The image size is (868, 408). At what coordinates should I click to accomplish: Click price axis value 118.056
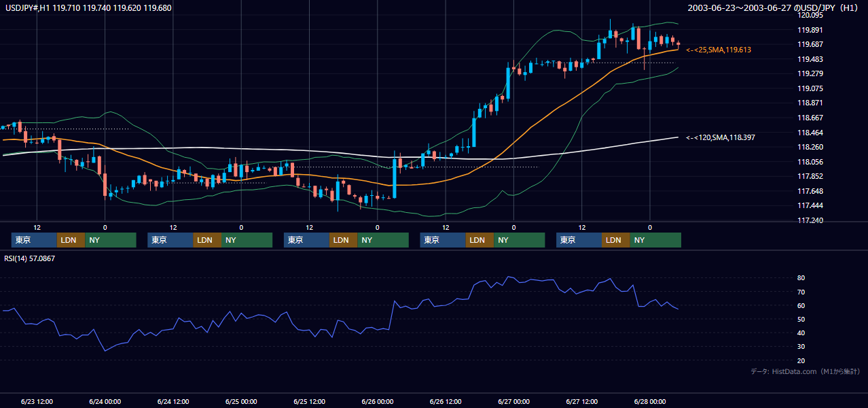coord(810,162)
